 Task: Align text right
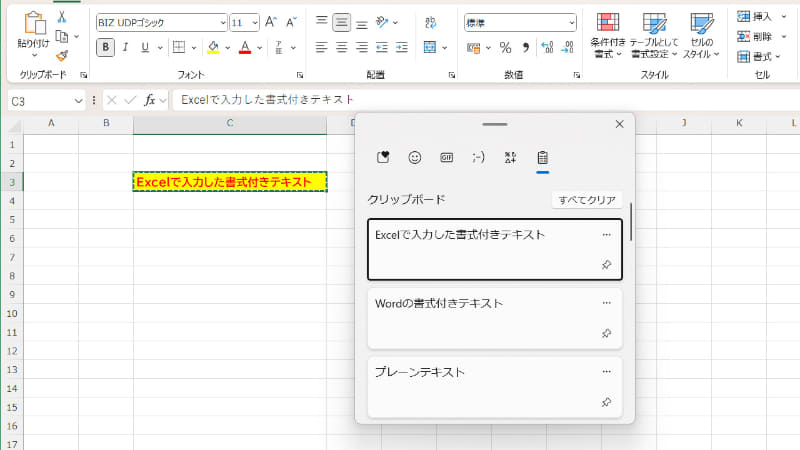[362, 47]
